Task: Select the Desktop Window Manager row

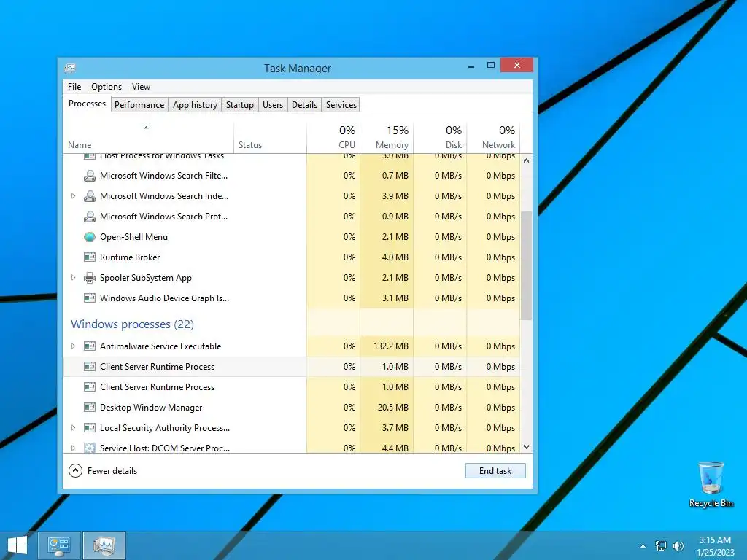Action: 291,408
